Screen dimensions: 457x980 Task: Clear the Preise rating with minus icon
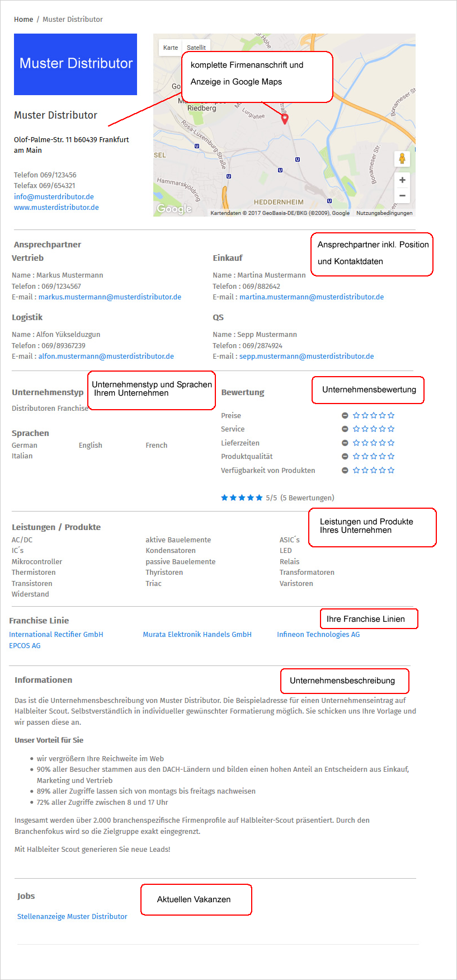(345, 415)
